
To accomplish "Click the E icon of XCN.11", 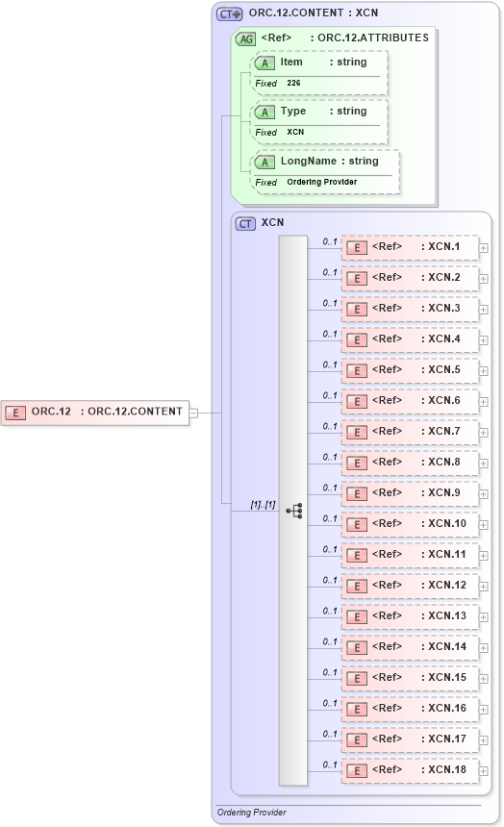I will pos(357,556).
